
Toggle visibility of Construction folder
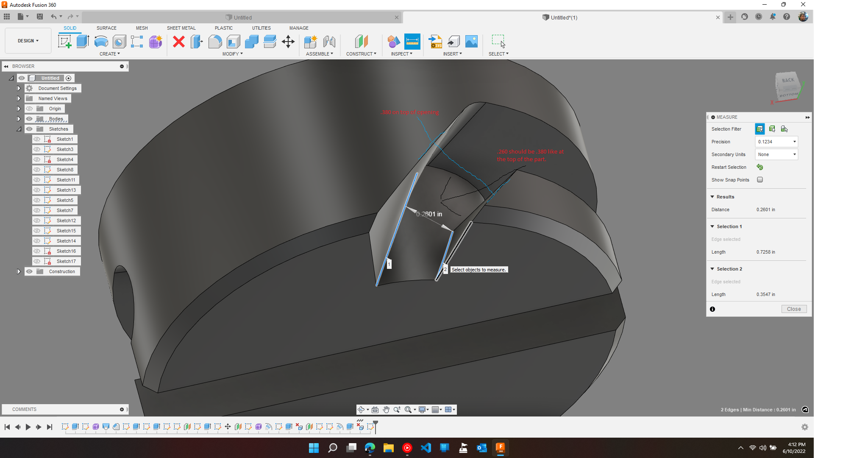pos(29,271)
